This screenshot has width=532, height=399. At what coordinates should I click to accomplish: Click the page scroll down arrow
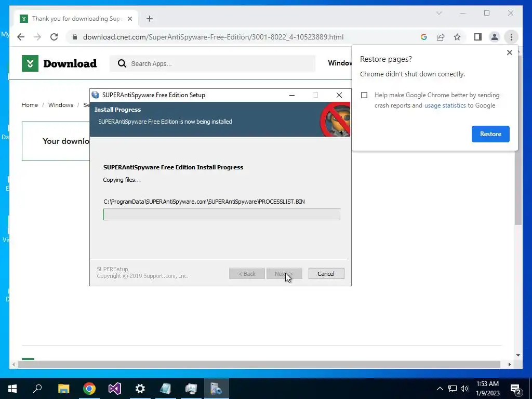click(x=518, y=355)
